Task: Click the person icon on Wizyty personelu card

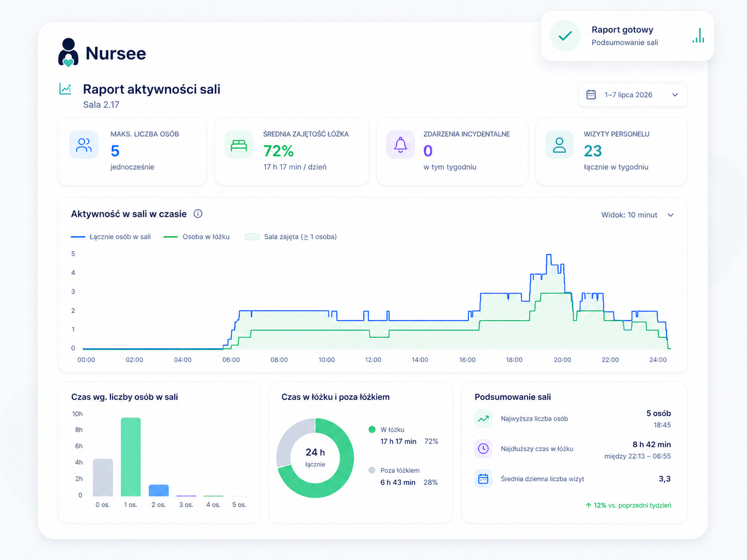Action: [x=560, y=145]
